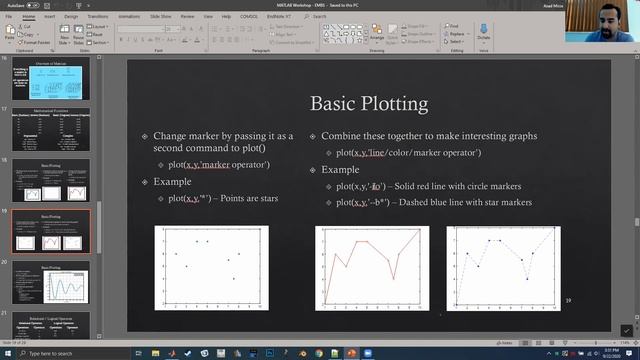The width and height of the screenshot is (640, 360).
Task: Switch to the Review tab
Action: tap(187, 16)
